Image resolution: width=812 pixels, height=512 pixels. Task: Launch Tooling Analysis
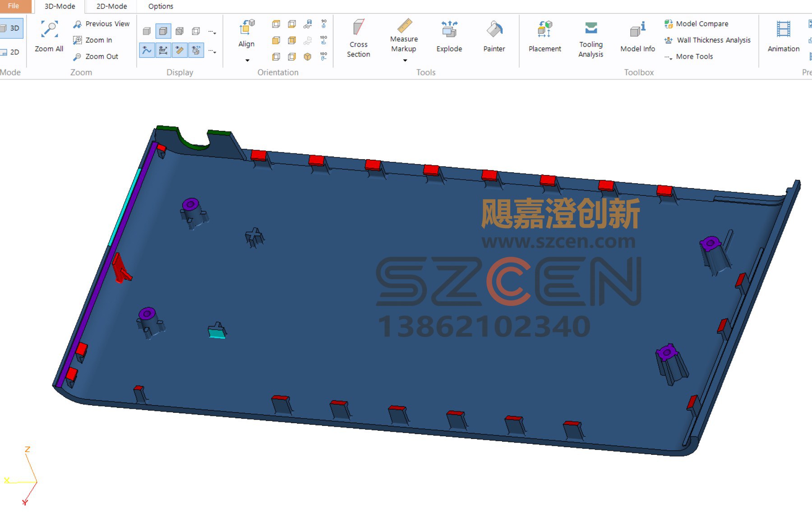[x=591, y=28]
